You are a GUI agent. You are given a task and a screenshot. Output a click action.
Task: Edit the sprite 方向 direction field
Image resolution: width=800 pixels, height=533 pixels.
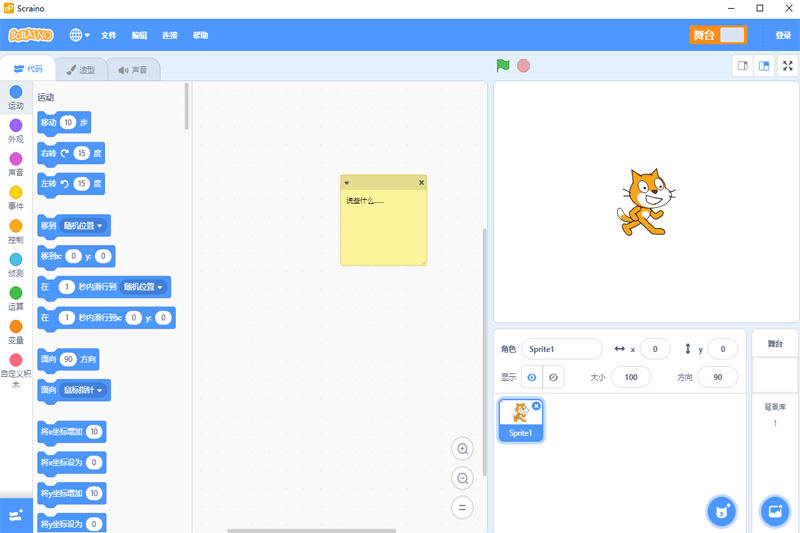point(717,377)
